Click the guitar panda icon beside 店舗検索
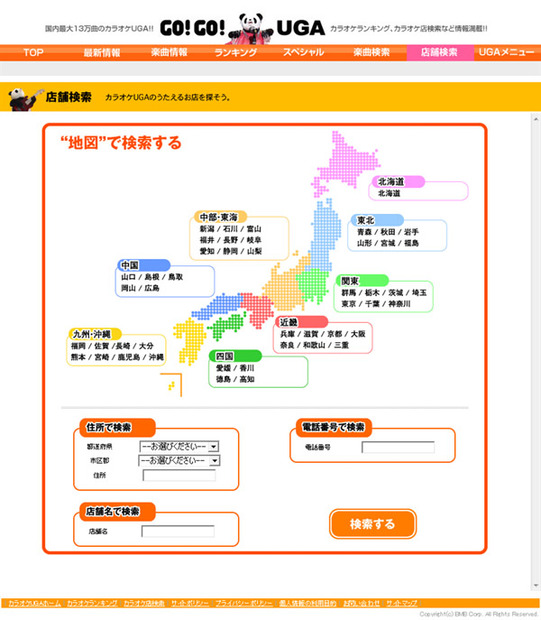Image resolution: width=541 pixels, height=620 pixels. 26,98
